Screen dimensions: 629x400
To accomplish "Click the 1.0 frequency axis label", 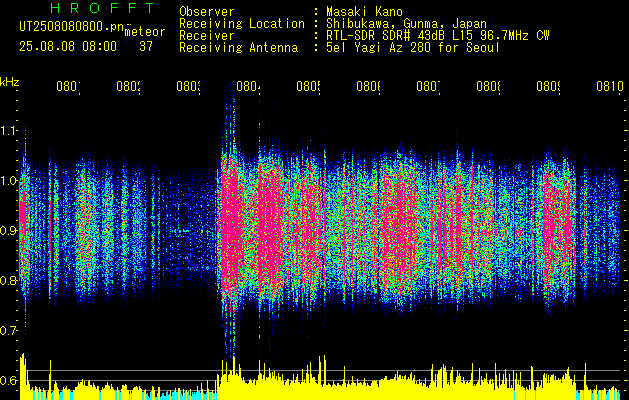I will [x=8, y=181].
